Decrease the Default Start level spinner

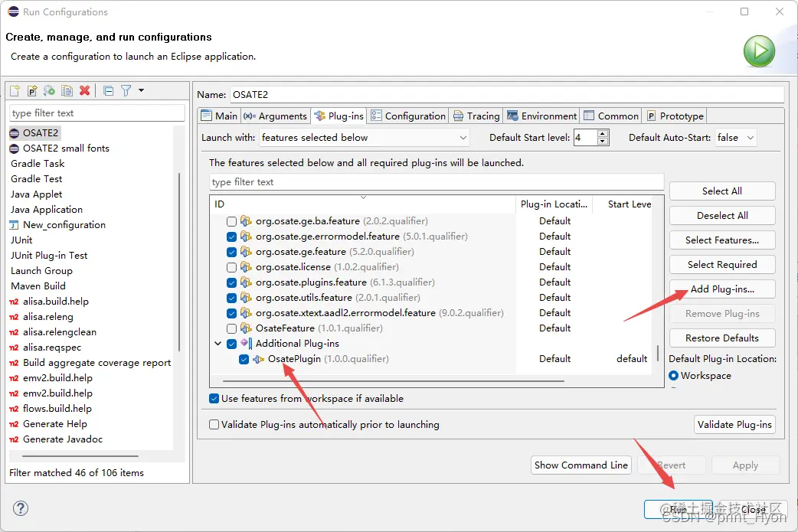coord(603,142)
